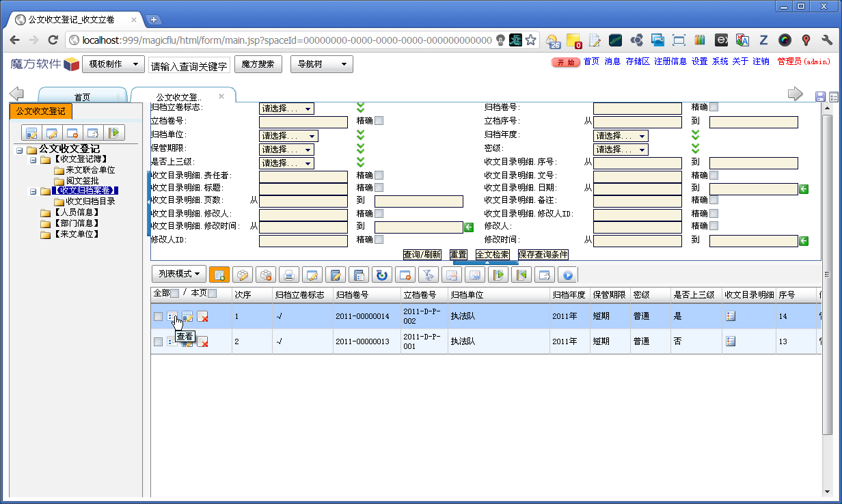
Task: Click the 重置 button
Action: coord(459,254)
